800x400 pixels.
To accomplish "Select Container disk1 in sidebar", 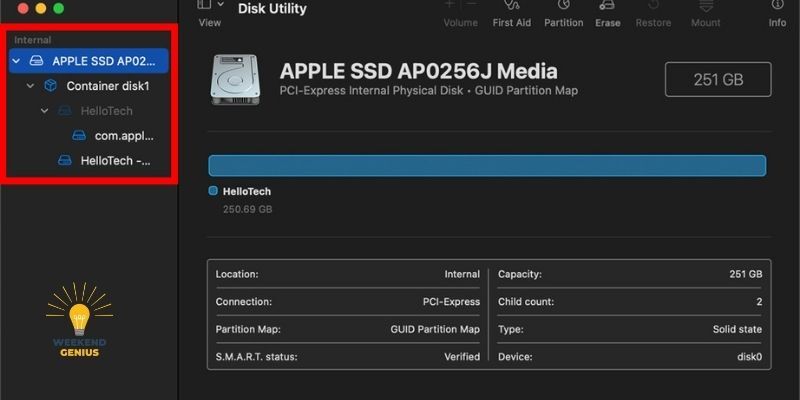I will tap(108, 86).
